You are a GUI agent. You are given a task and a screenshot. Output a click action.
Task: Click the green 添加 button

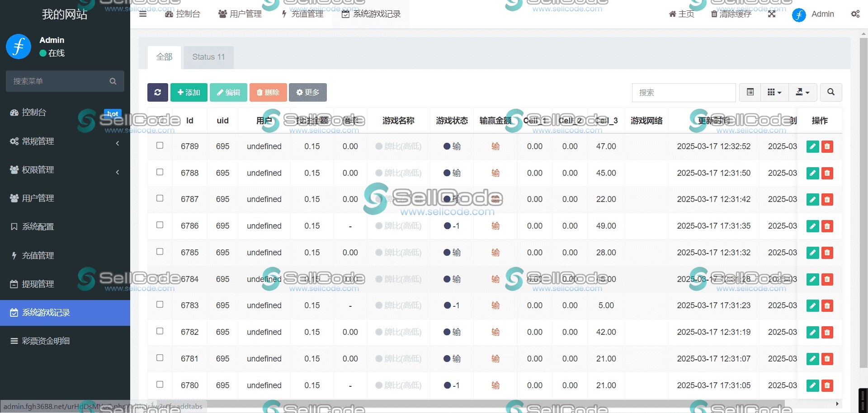pyautogui.click(x=189, y=92)
